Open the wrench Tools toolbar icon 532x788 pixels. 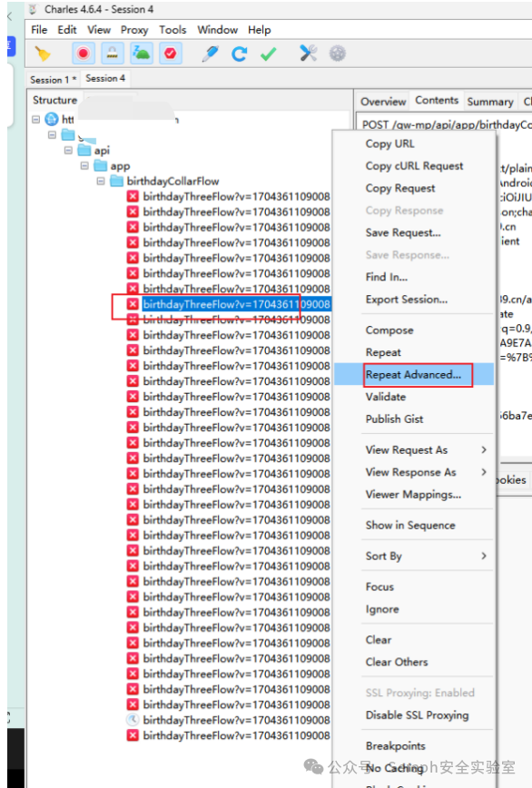[x=308, y=54]
